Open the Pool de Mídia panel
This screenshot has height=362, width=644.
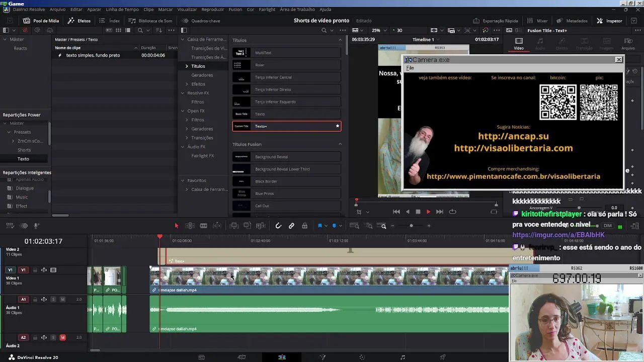pyautogui.click(x=41, y=21)
